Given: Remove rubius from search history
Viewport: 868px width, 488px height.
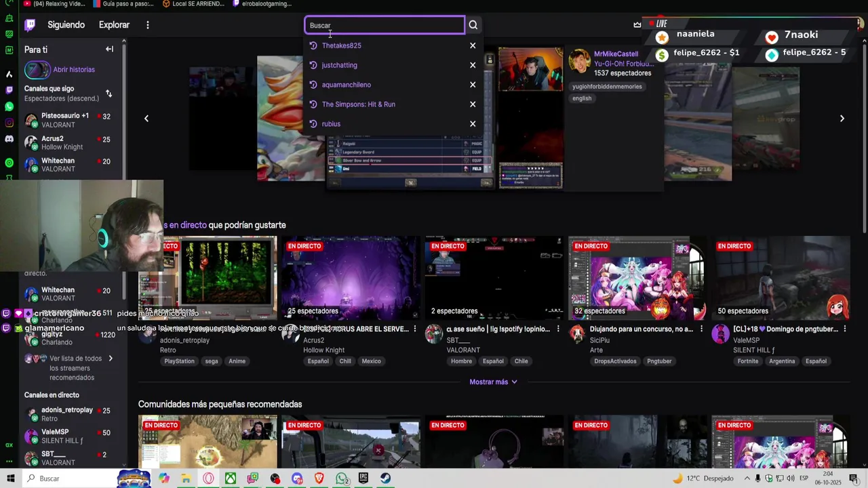Looking at the screenshot, I should 473,124.
